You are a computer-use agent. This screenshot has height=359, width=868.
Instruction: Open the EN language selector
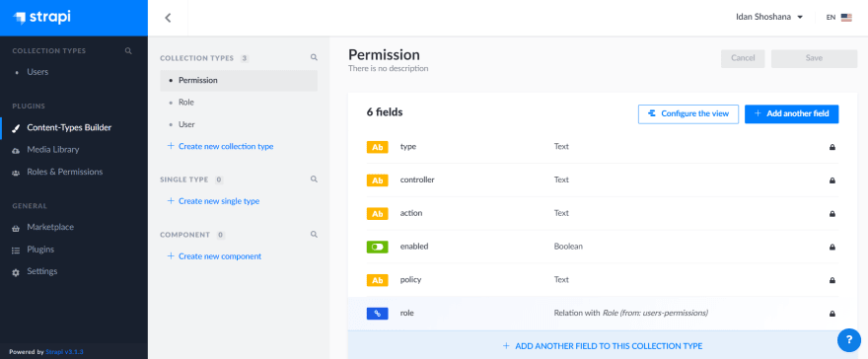[838, 17]
